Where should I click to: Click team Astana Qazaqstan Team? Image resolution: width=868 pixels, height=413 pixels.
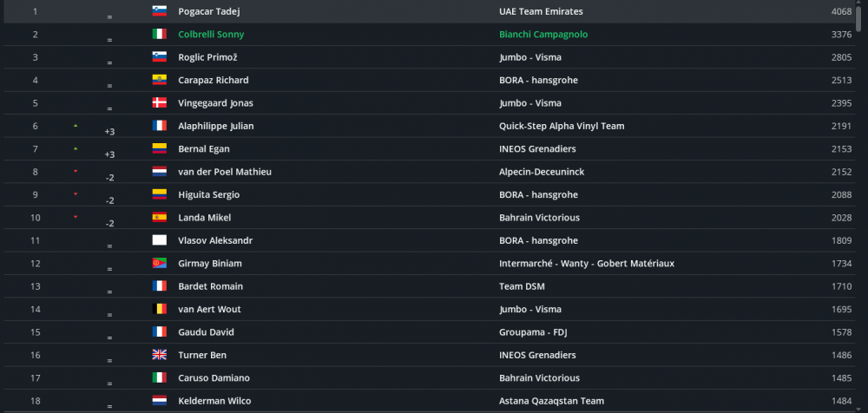coord(551,400)
